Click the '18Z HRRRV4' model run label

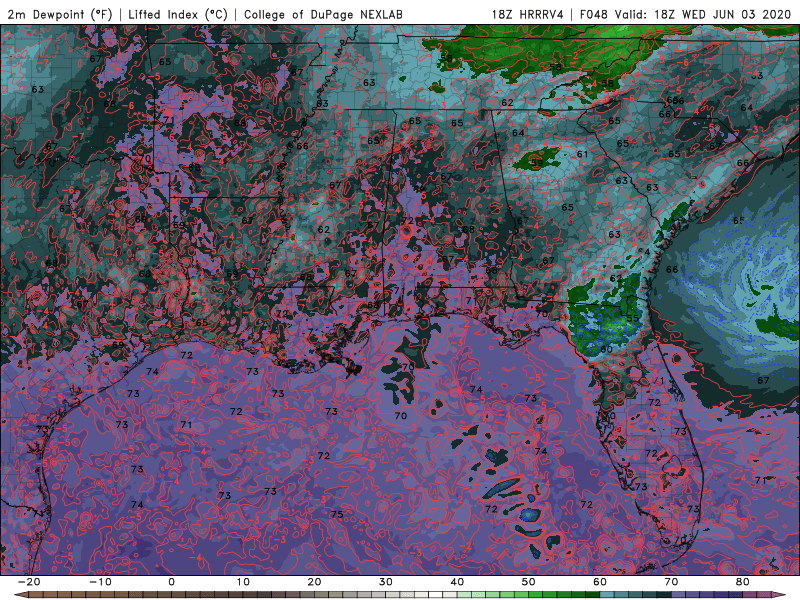[x=528, y=15]
